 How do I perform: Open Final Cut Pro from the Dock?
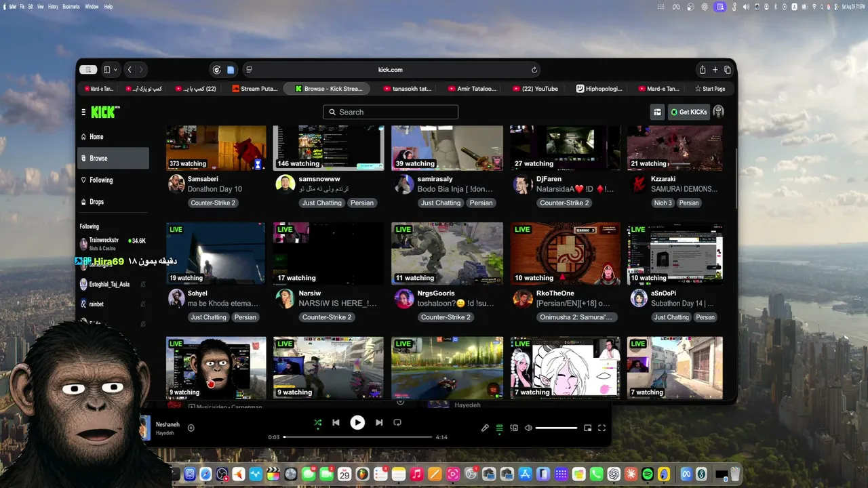pos(273,474)
